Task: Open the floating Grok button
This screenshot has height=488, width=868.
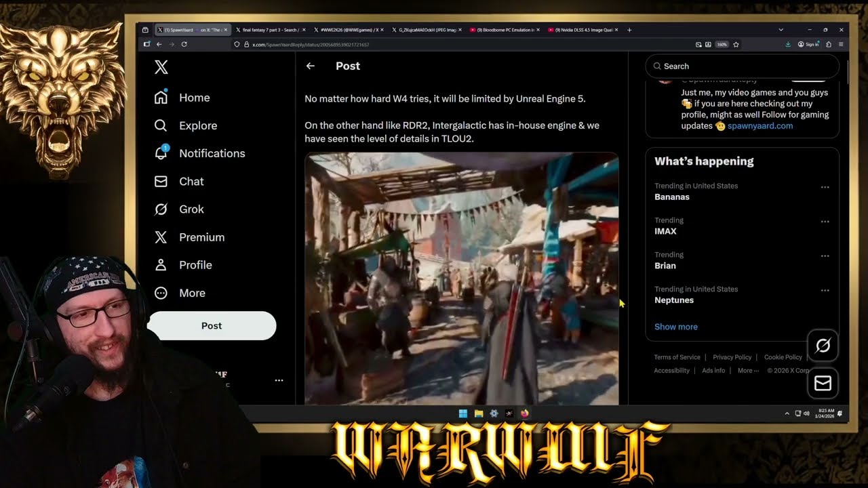Action: click(x=823, y=346)
